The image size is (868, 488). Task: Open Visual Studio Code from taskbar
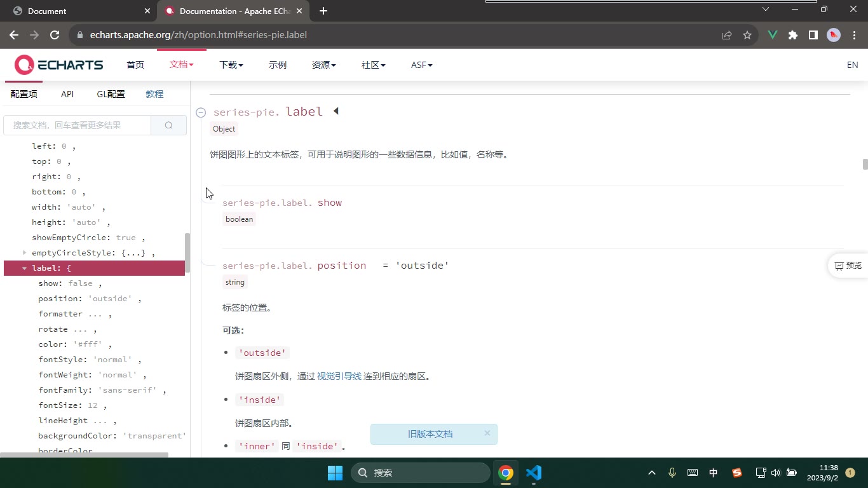tap(534, 473)
